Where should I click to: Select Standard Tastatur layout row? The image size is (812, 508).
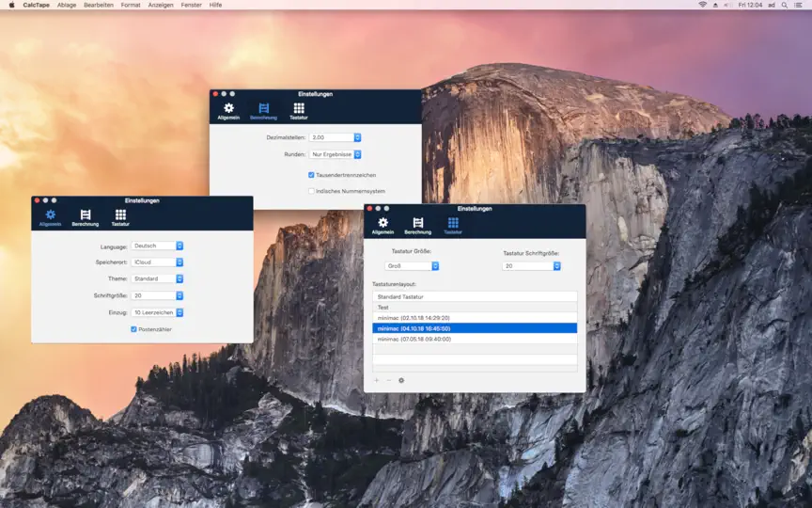point(475,297)
